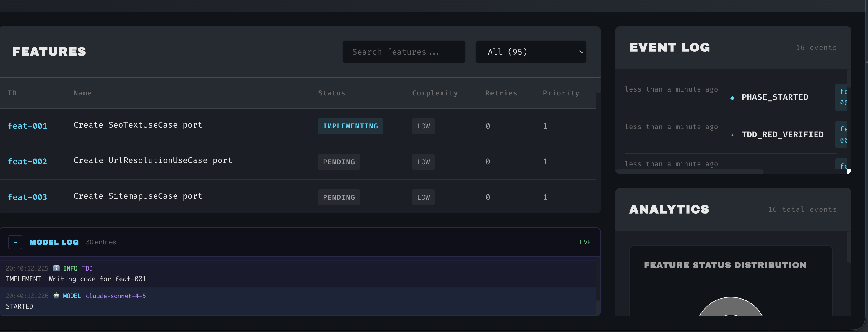Open the All (95) status filter dropdown
The width and height of the screenshot is (868, 332).
point(531,52)
